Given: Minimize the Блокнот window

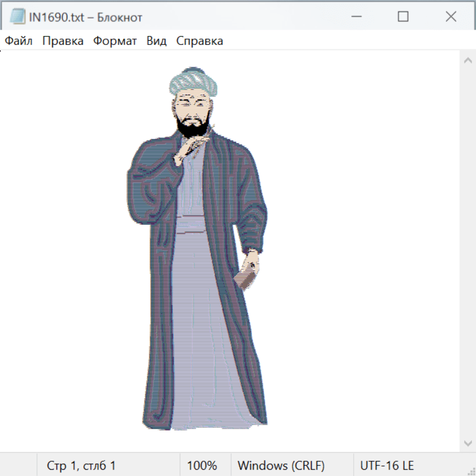Looking at the screenshot, I should pos(355,17).
